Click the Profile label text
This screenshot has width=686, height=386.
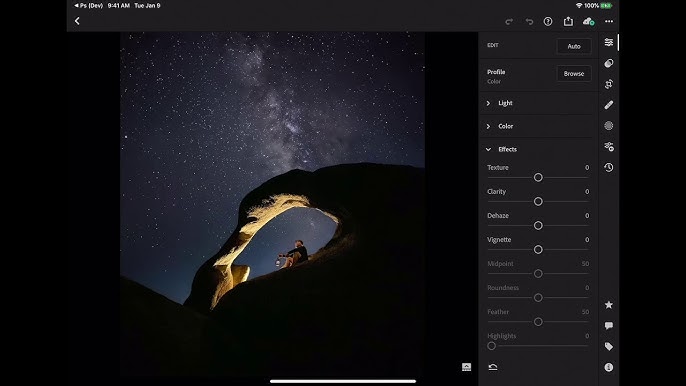[x=496, y=72]
